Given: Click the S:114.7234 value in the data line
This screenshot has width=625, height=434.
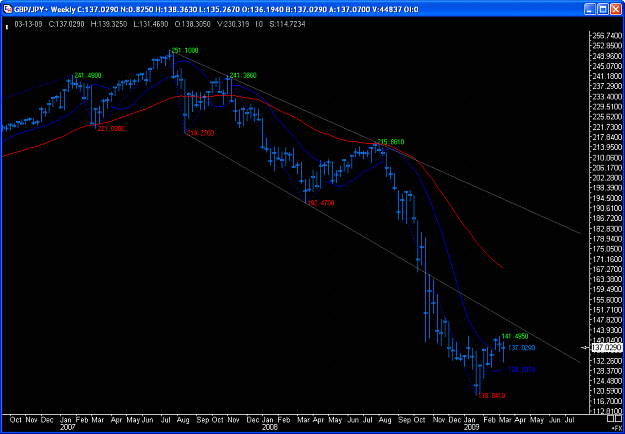Looking at the screenshot, I should (x=287, y=24).
